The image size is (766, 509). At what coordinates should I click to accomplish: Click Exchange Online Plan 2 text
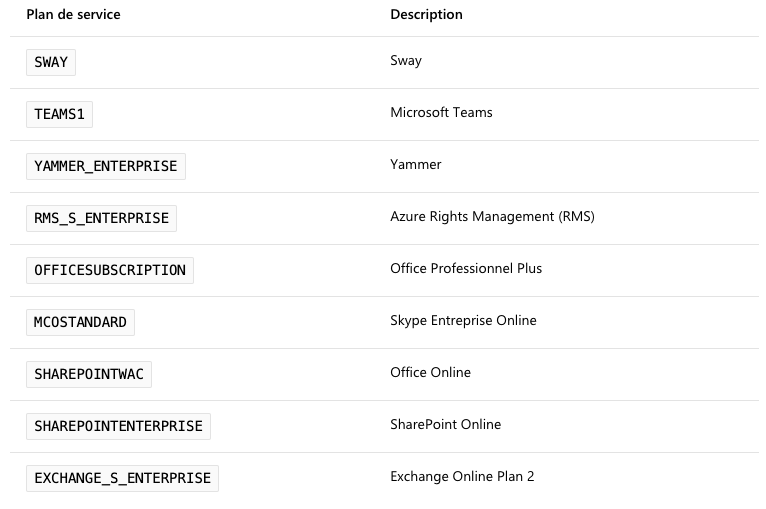(462, 476)
